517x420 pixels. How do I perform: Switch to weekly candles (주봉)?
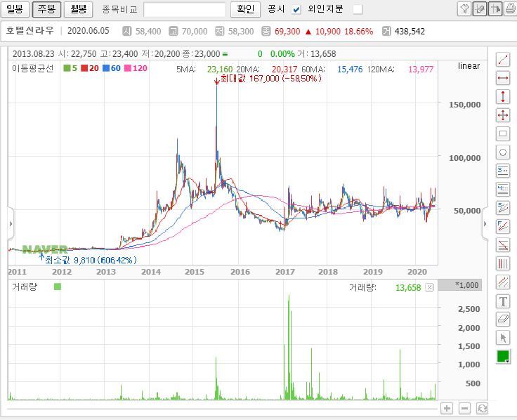coord(46,9)
